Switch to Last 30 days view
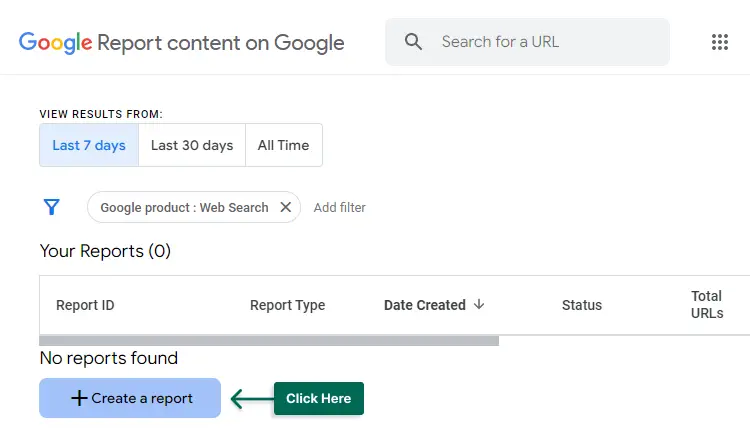Image resolution: width=750 pixels, height=444 pixels. pos(192,145)
